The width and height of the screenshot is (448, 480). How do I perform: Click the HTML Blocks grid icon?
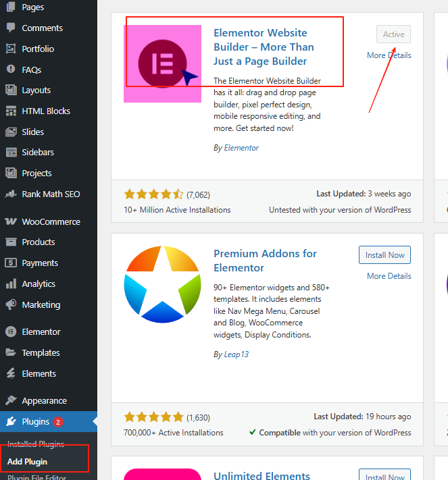pos(11,111)
